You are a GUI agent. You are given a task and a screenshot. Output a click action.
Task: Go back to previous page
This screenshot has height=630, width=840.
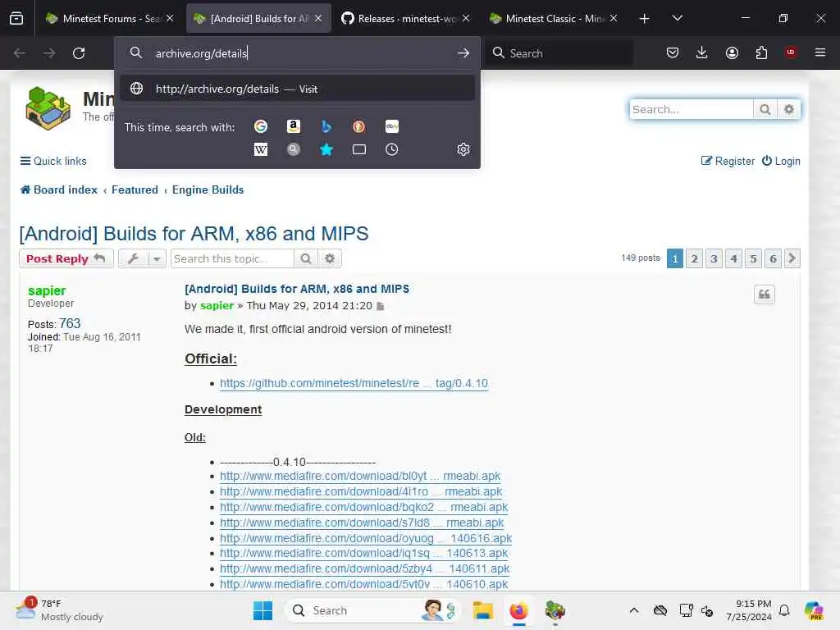[20, 53]
